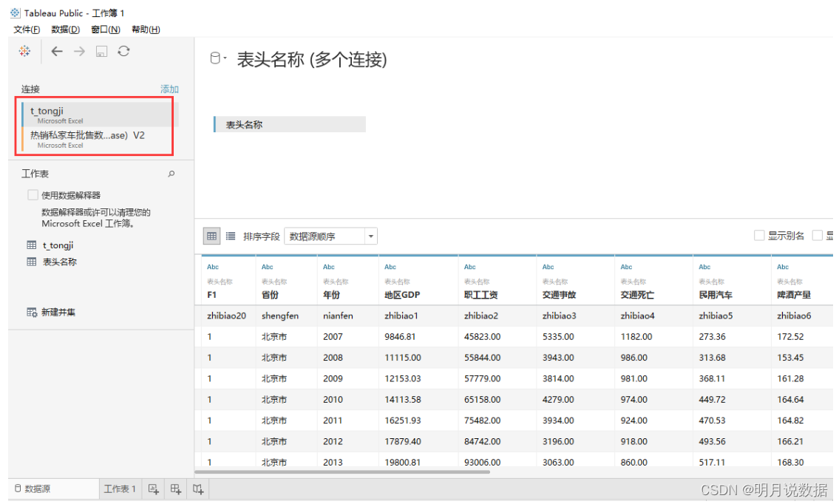Switch to the 数据源 tab
Image resolution: width=839 pixels, height=504 pixels.
[x=53, y=489]
